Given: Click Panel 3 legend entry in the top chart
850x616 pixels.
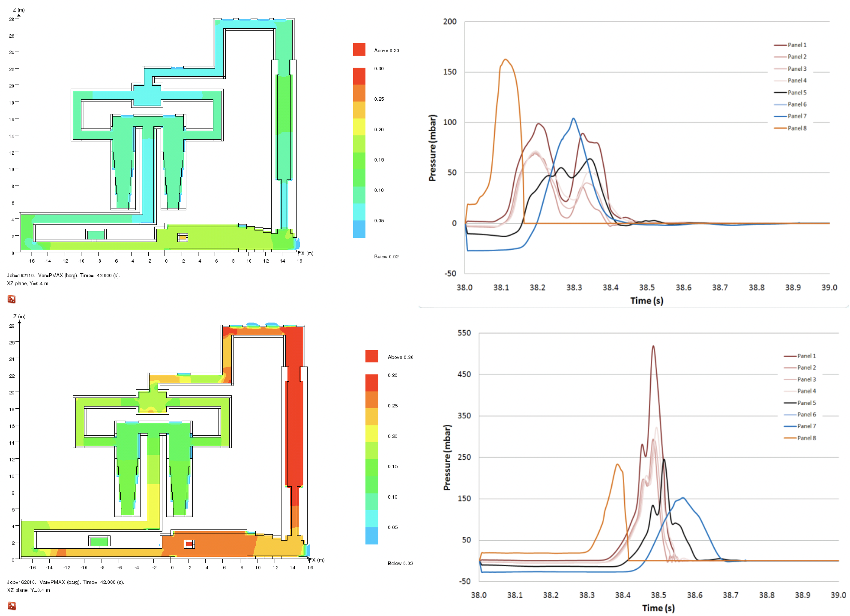Looking at the screenshot, I should 796,69.
